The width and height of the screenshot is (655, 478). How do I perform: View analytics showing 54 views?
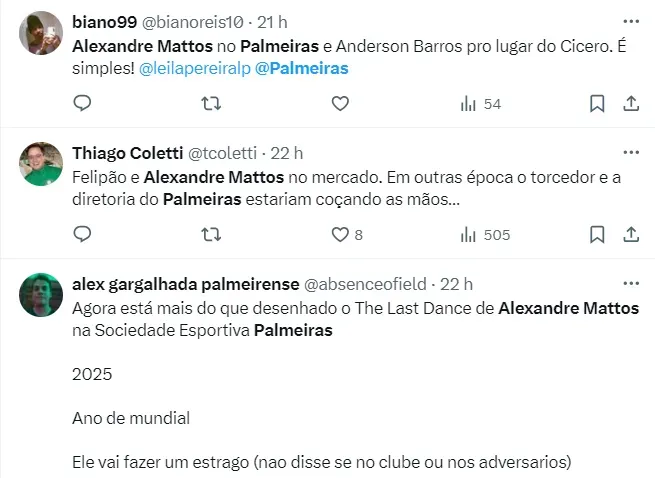(x=480, y=104)
